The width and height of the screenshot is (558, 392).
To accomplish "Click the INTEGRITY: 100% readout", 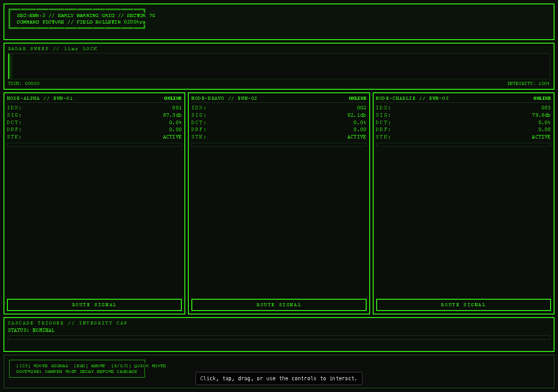I will [x=528, y=84].
